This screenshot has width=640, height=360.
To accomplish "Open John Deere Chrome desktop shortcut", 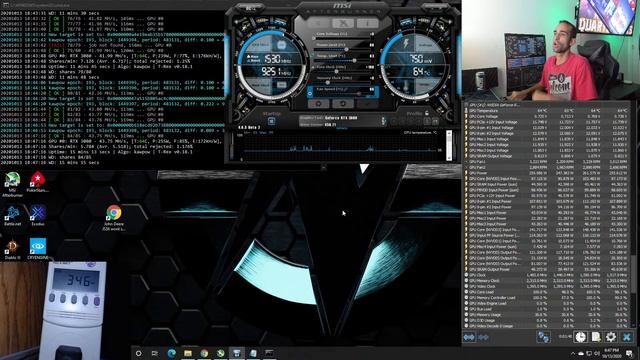I will tap(114, 218).
